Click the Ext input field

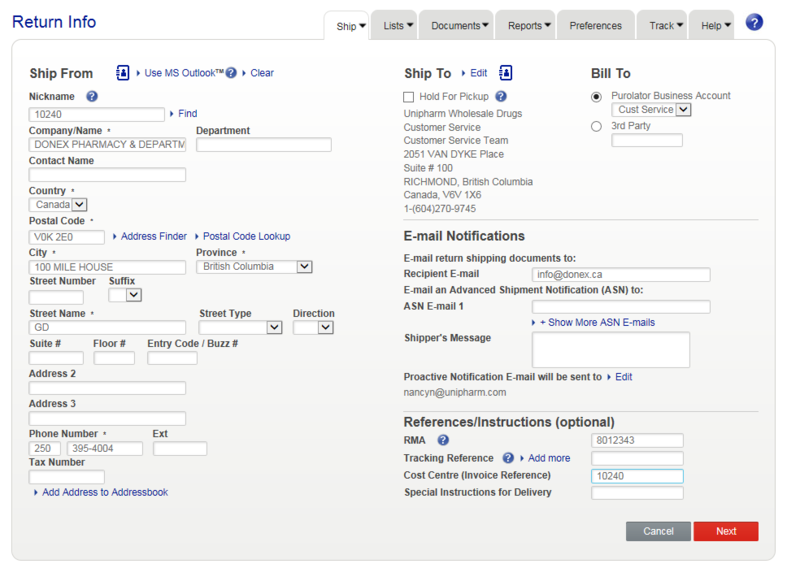(180, 448)
